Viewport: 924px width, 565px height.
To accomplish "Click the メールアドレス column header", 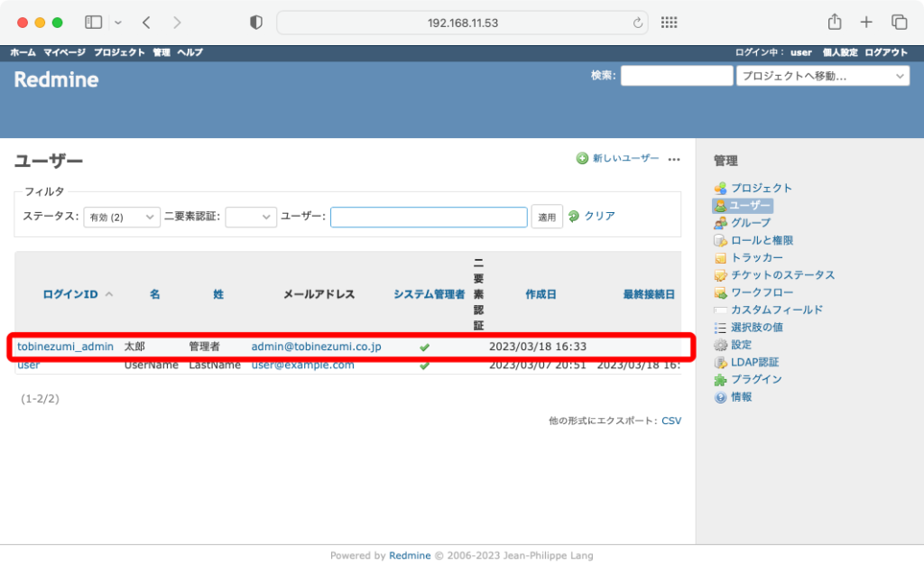I will [x=319, y=294].
